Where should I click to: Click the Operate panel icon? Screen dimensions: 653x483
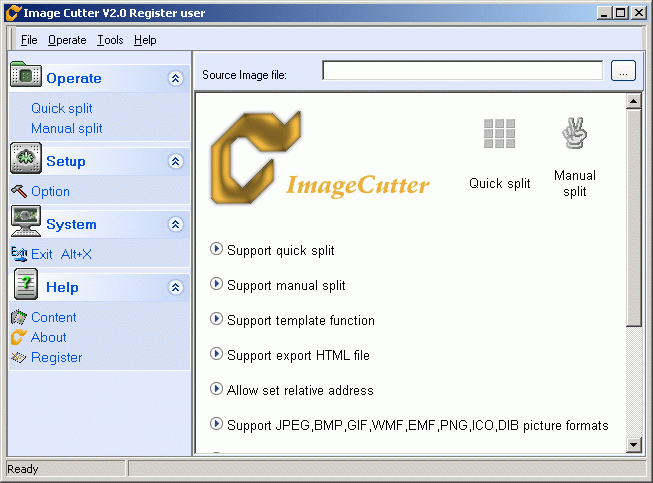pyautogui.click(x=25, y=75)
